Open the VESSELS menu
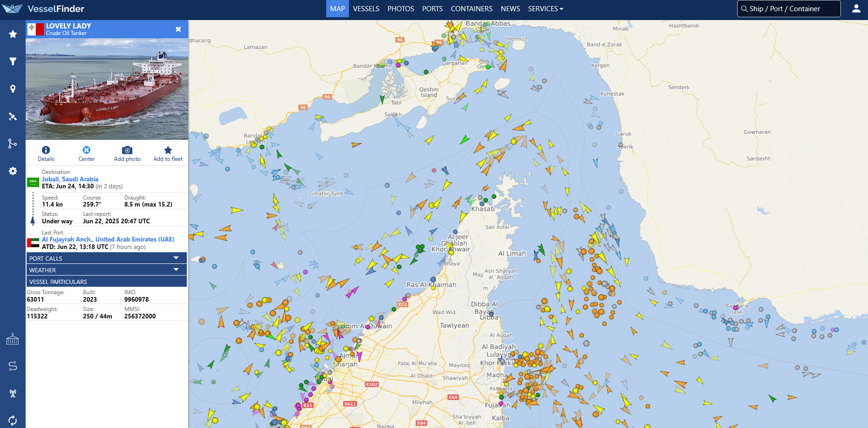Viewport: 868px width, 428px height. coord(366,8)
